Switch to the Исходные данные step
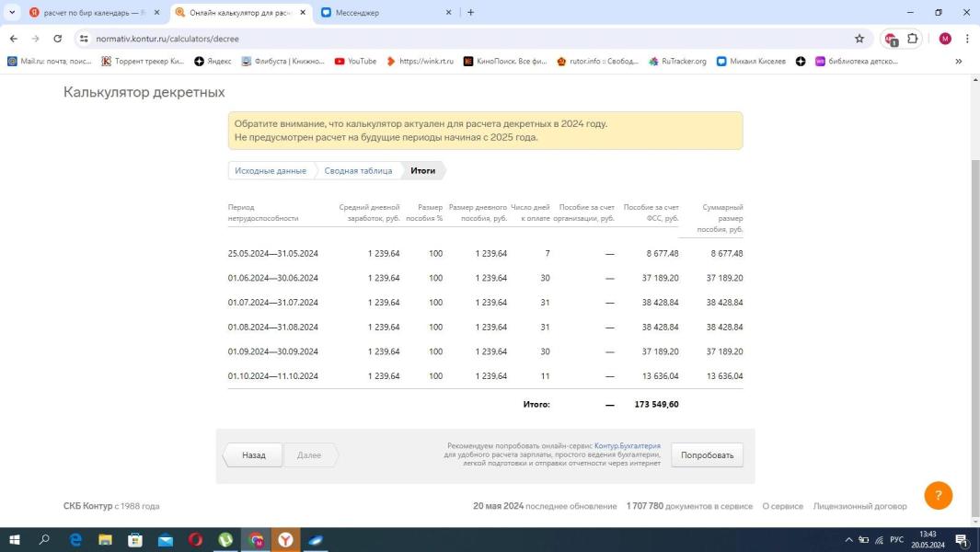Image resolution: width=980 pixels, height=552 pixels. tap(271, 171)
